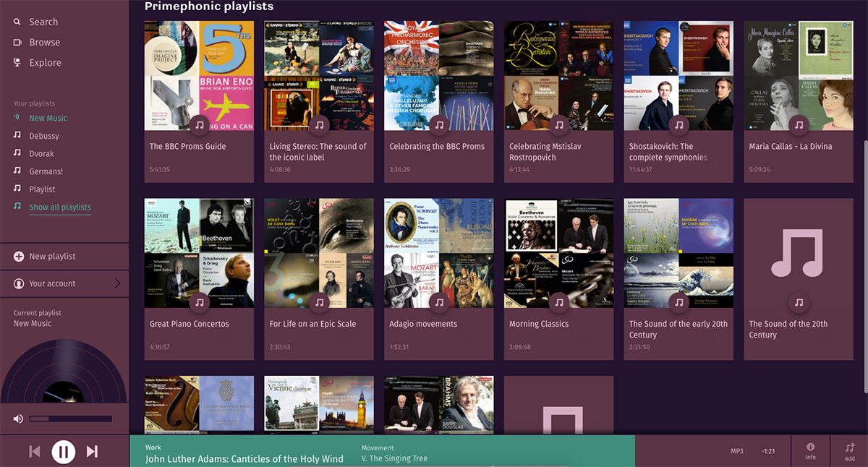Open the Vienne classique playlist thumbnail
The width and height of the screenshot is (868, 467).
pyautogui.click(x=319, y=405)
